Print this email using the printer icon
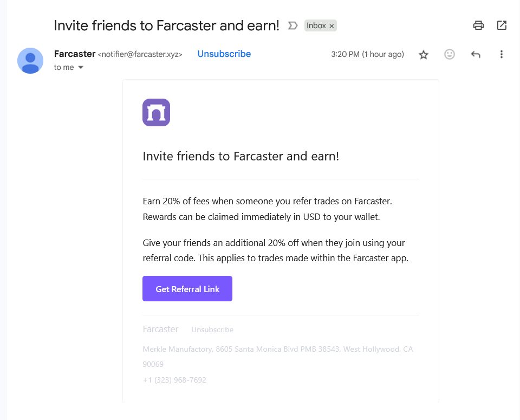Image resolution: width=520 pixels, height=420 pixels. pyautogui.click(x=478, y=25)
